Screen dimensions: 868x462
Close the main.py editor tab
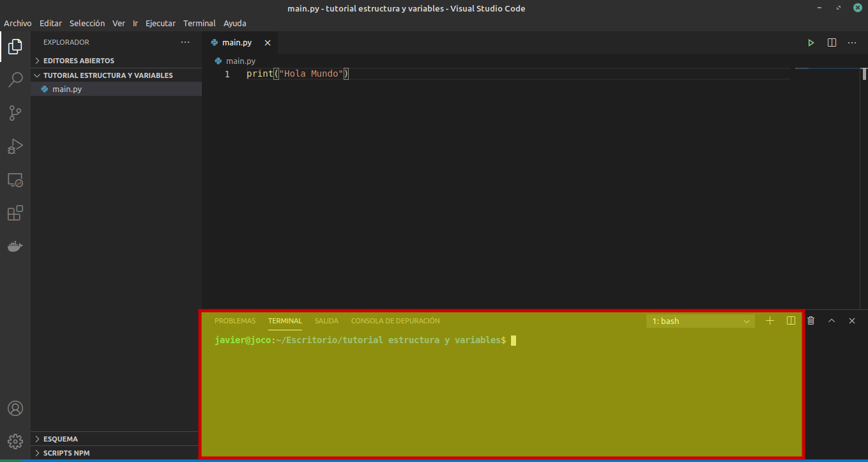tap(268, 43)
